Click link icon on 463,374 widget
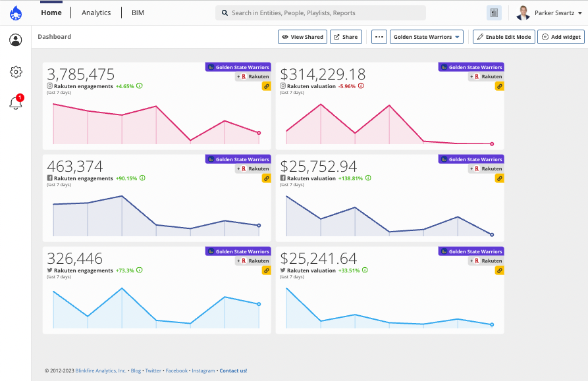Viewport: 588px width, 381px height. 266,179
